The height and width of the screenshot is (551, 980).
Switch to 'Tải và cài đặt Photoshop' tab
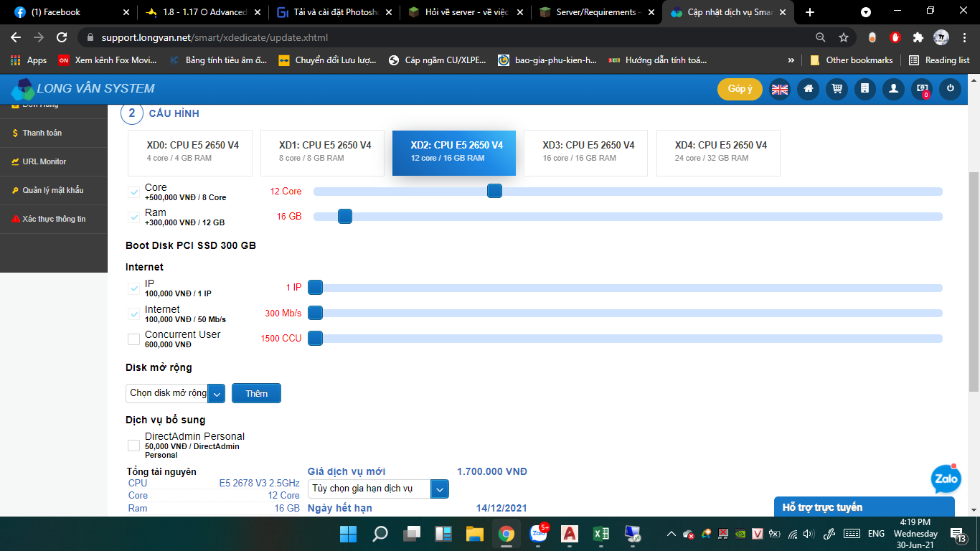coord(333,12)
